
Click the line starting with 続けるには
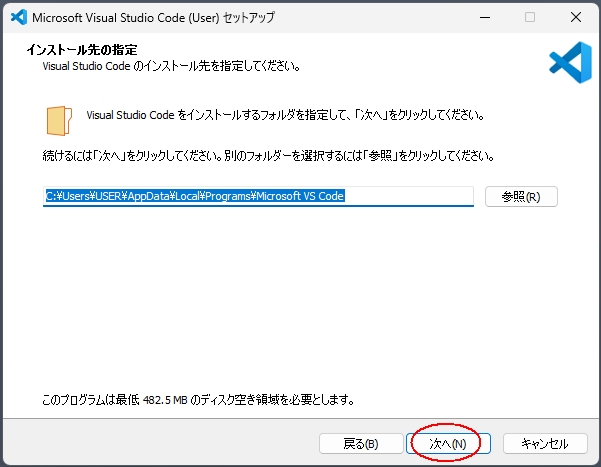[267, 157]
